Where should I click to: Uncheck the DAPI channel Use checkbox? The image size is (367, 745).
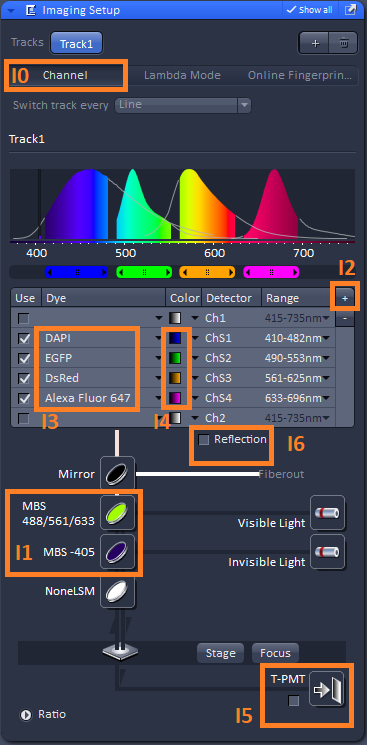tap(23, 338)
